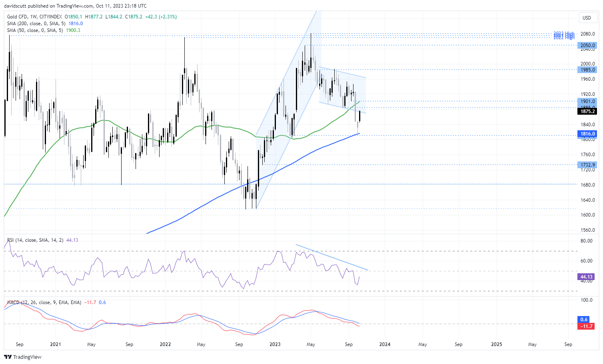Screen dimensions: 603x364
Task: Click the L1844.2 low value in legend
Action: [114, 17]
